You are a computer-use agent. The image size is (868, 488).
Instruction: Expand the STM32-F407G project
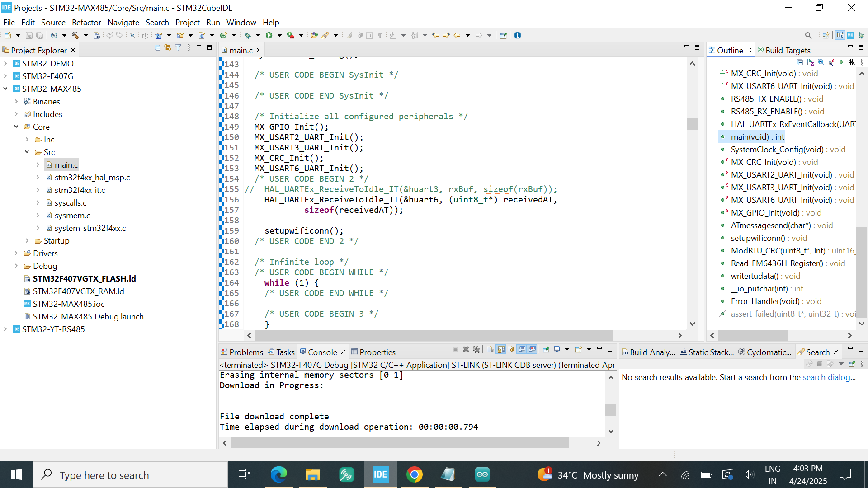click(x=5, y=76)
